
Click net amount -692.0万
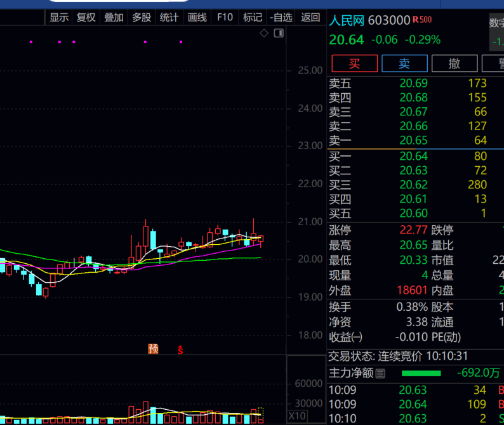(x=478, y=373)
